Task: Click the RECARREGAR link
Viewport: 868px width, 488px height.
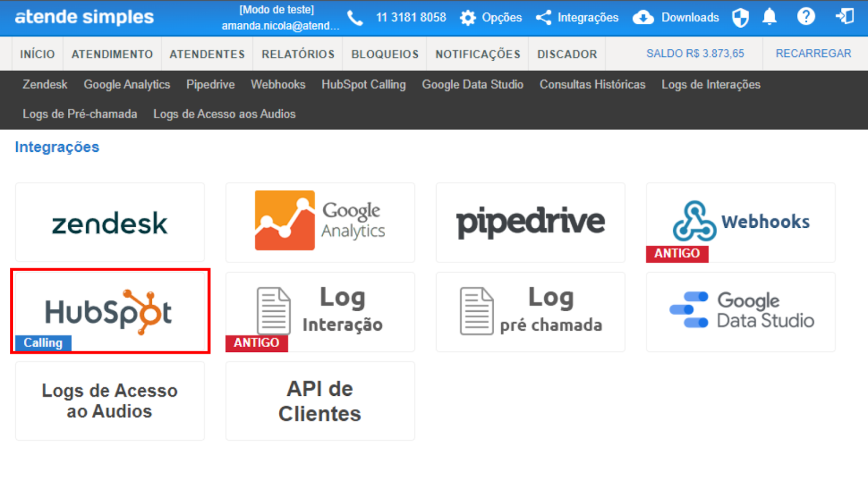Action: (x=813, y=54)
